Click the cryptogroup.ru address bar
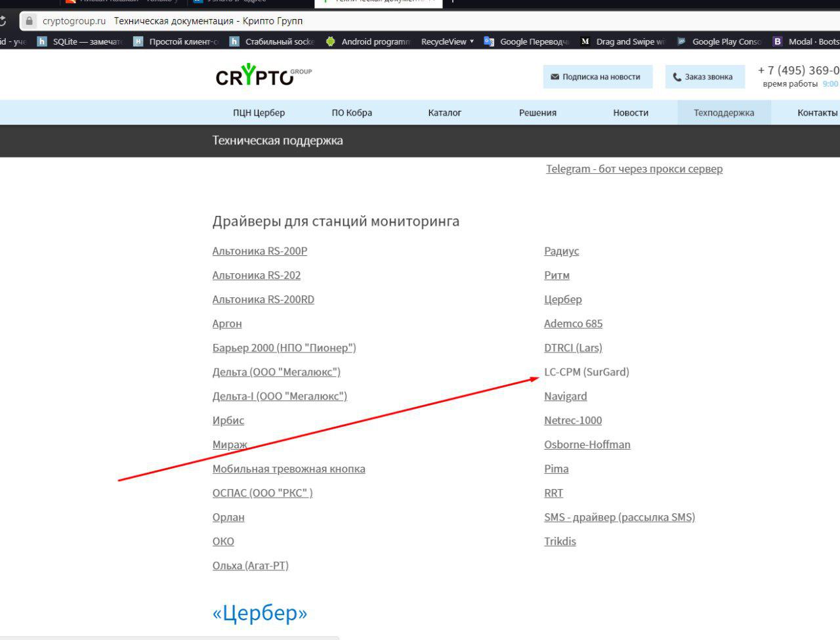The width and height of the screenshot is (840, 640). (430, 21)
